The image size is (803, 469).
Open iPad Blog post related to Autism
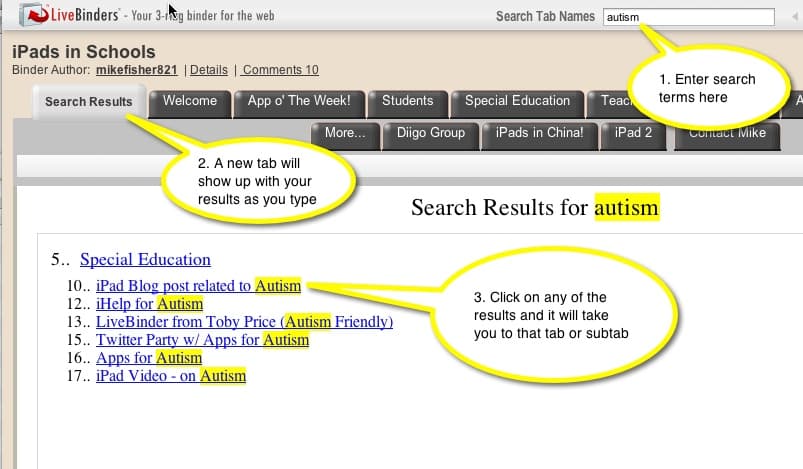pos(199,286)
